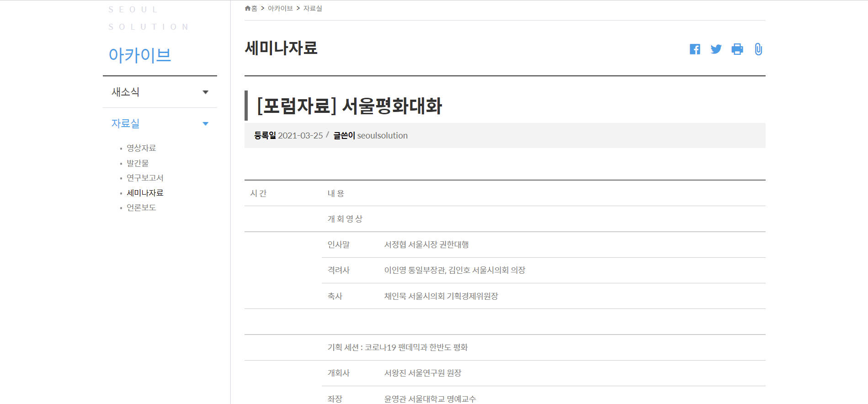Open attachments via paperclip icon
This screenshot has height=404, width=868.
coord(758,49)
